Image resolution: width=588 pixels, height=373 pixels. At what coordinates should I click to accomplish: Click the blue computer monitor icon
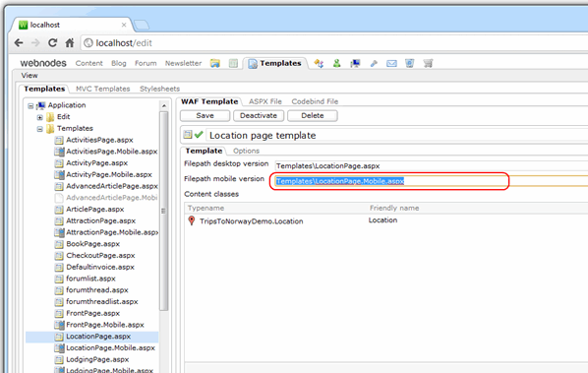[355, 63]
